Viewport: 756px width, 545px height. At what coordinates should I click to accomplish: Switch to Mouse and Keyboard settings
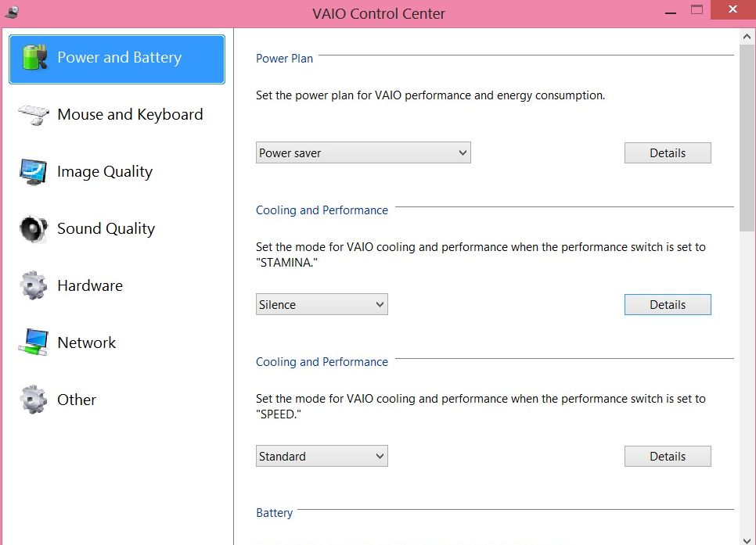(130, 115)
